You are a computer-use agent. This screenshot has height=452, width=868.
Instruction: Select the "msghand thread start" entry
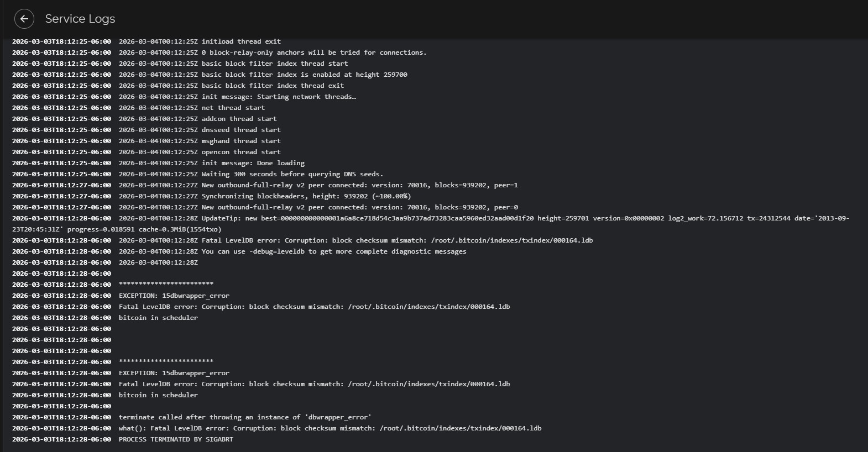point(241,141)
